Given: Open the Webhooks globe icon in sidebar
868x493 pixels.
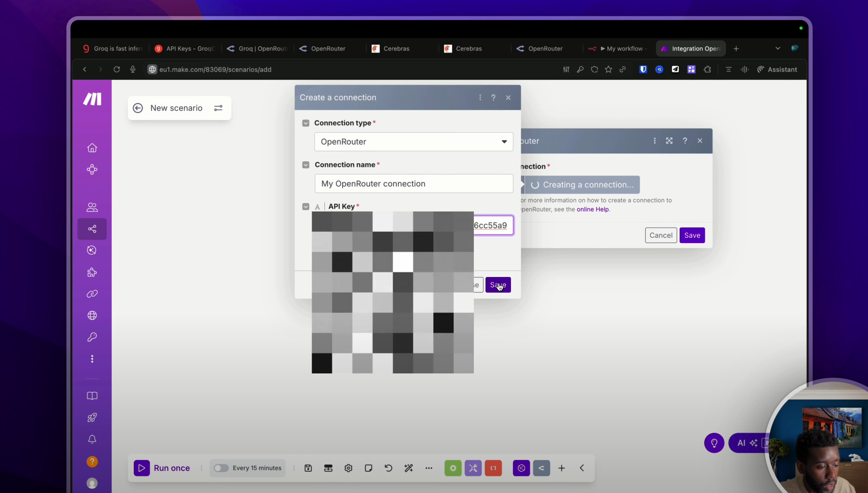Looking at the screenshot, I should pos(92,315).
